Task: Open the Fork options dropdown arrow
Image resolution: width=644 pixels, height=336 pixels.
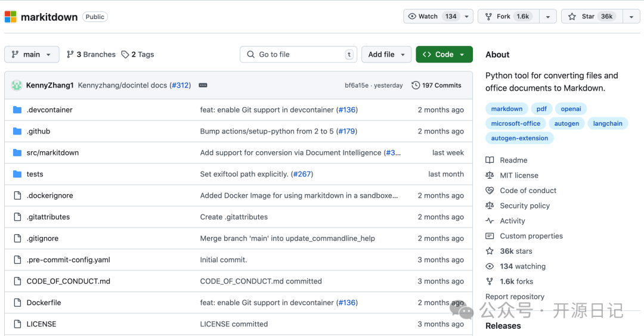Action: [x=548, y=17]
